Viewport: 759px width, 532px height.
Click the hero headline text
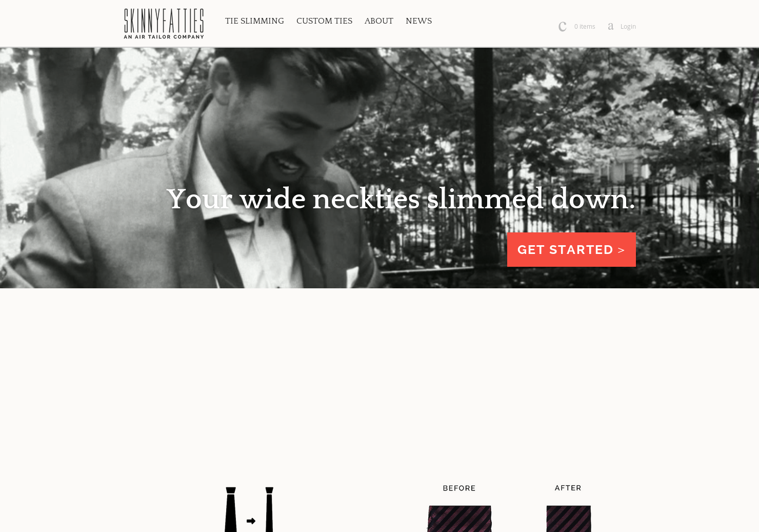coord(401,199)
